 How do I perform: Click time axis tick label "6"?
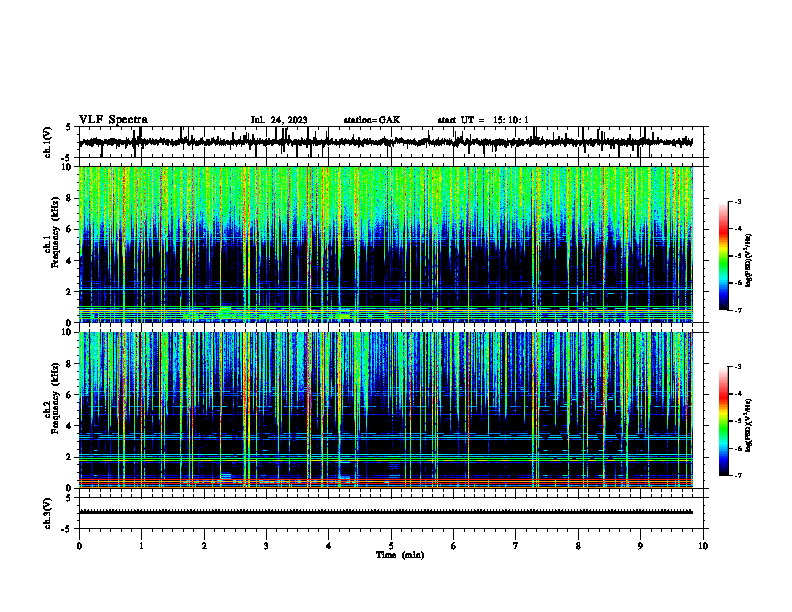453,546
